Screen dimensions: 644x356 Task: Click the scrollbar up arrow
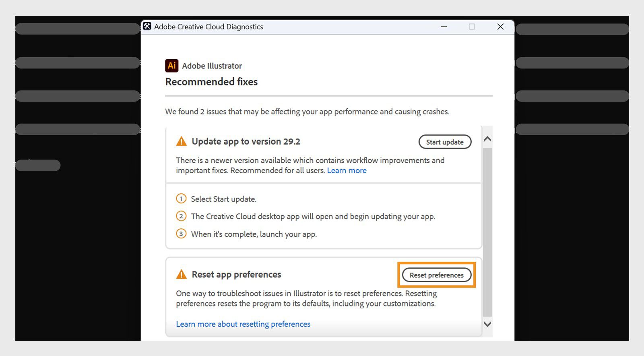coord(487,139)
